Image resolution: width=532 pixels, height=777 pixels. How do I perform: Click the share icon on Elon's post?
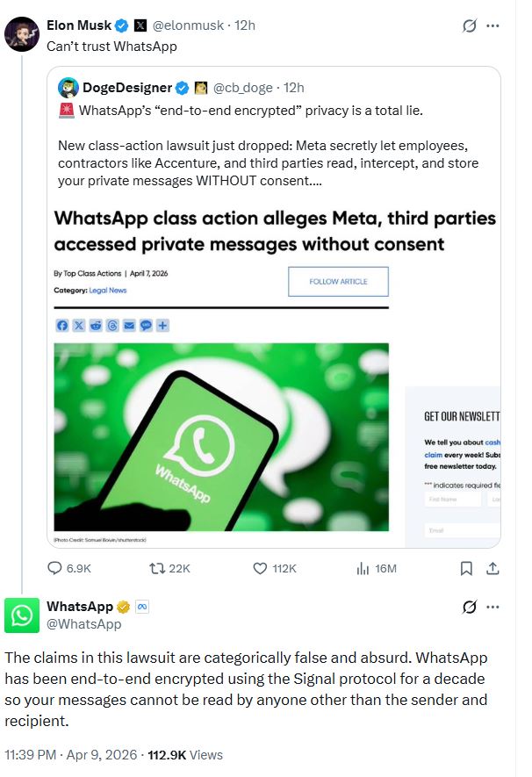(493, 568)
